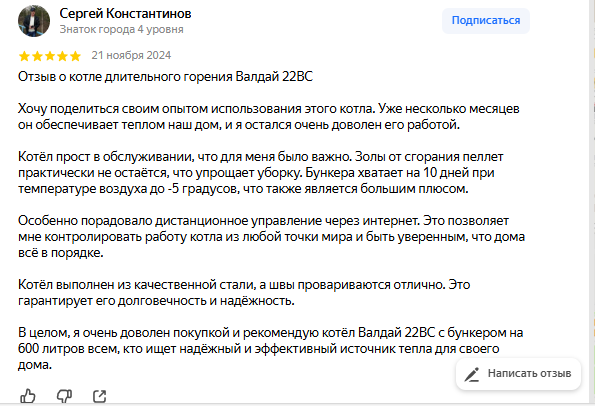The height and width of the screenshot is (406, 595).
Task: Dislike the review with thumbs-down icon
Action: tap(64, 396)
